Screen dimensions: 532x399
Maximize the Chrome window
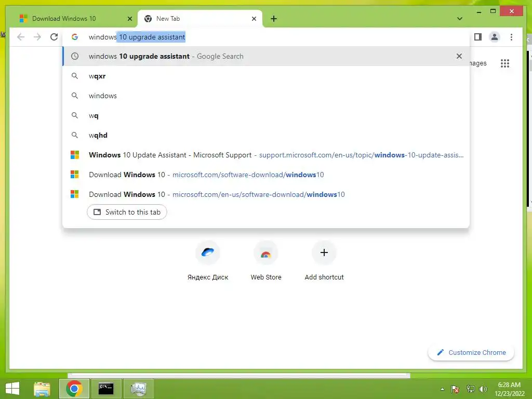point(493,11)
